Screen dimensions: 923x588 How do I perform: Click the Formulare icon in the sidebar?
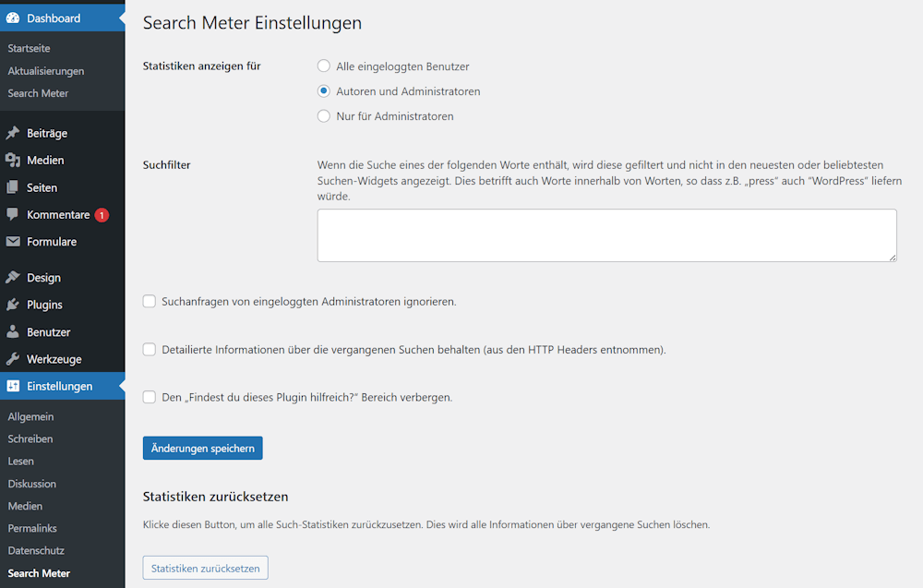11,241
